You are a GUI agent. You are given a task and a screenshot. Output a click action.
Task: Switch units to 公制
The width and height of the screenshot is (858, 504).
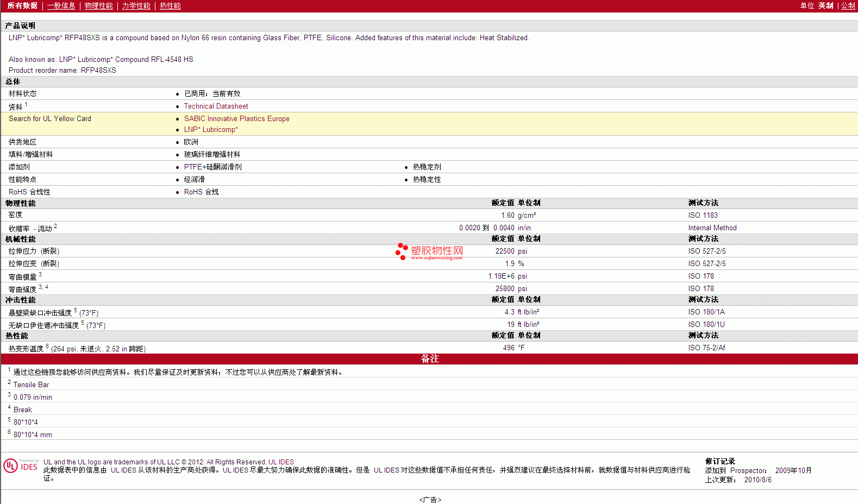tap(848, 5)
